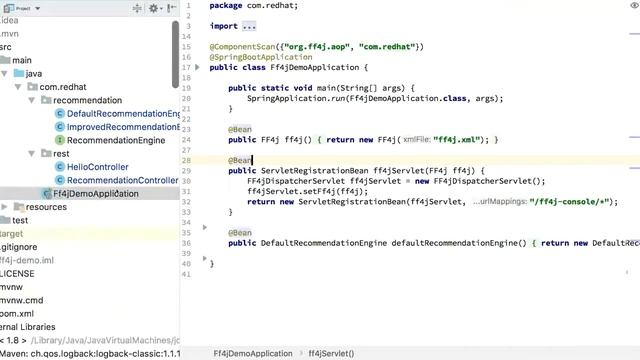Image resolution: width=640 pixels, height=360 pixels.
Task: Click the DefaultRecommendationEngine class icon
Action: point(60,113)
